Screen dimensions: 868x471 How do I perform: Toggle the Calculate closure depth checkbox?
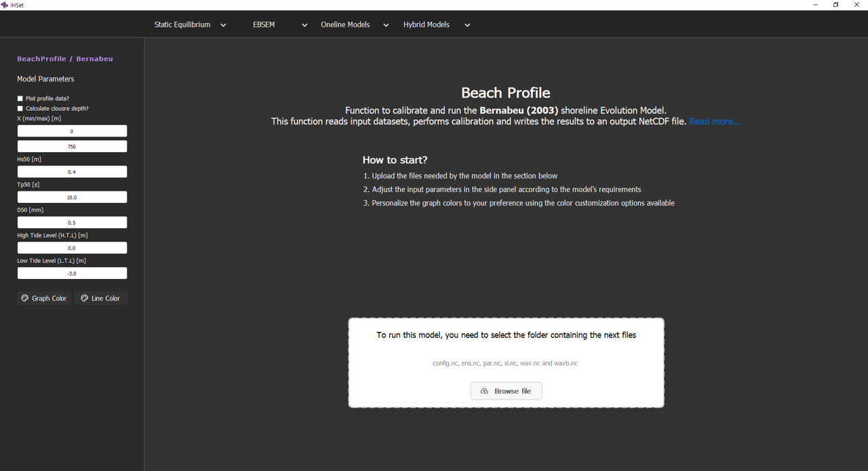point(20,109)
